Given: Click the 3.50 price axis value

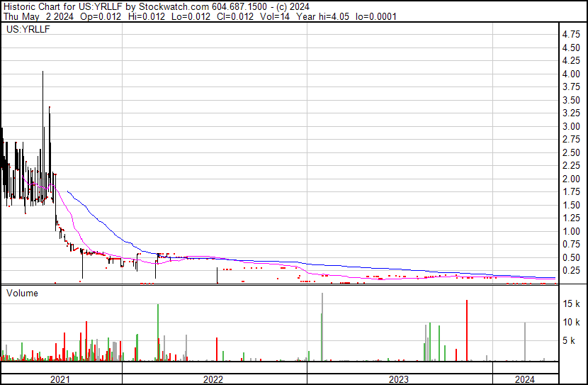Looking at the screenshot, I should coord(571,100).
